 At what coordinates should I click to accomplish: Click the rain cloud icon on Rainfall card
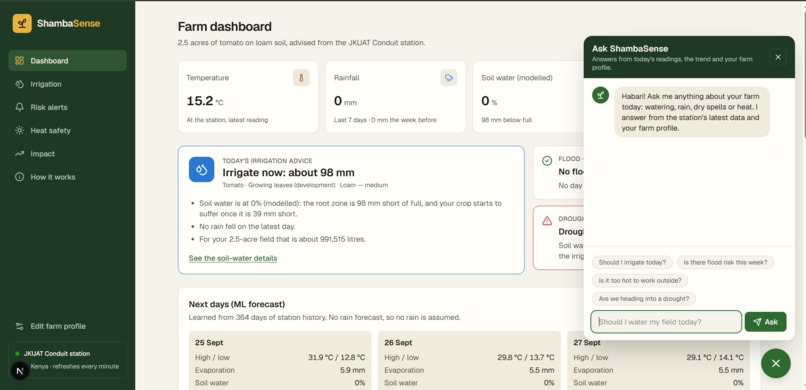click(x=449, y=78)
